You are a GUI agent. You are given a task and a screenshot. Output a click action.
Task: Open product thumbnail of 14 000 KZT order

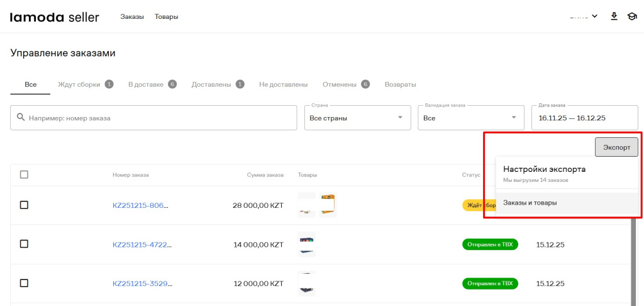[x=307, y=244]
